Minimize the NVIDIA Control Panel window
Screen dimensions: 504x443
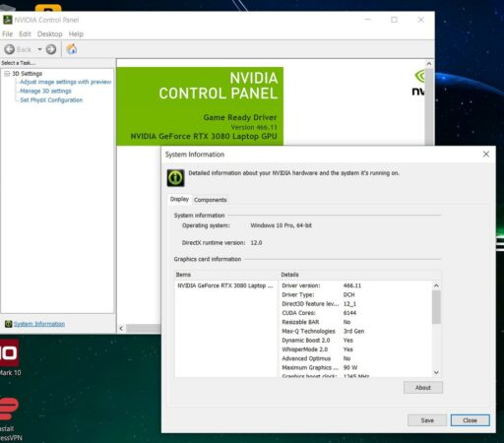367,20
